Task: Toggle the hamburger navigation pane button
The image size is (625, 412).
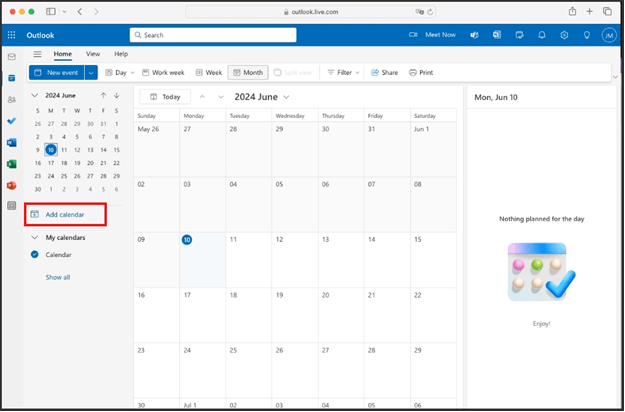Action: tap(37, 54)
